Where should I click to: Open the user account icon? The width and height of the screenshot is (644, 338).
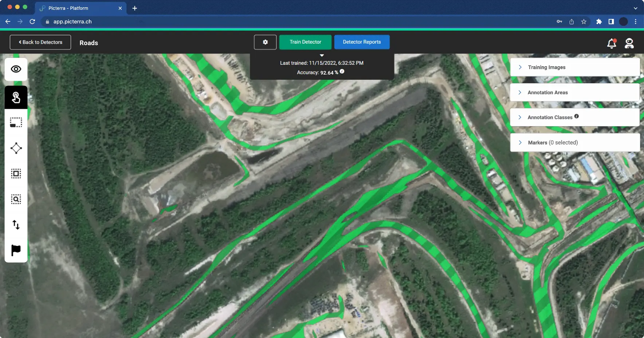[x=629, y=43]
